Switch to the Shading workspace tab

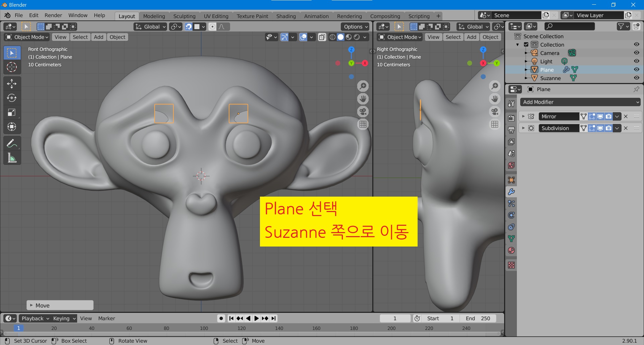pyautogui.click(x=286, y=16)
